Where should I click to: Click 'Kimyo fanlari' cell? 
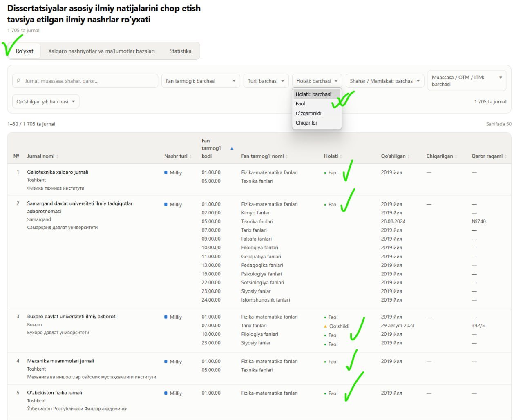click(256, 213)
